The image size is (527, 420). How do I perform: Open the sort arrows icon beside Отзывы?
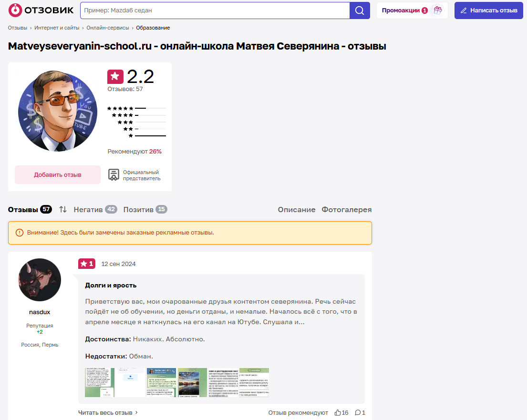[x=63, y=209]
